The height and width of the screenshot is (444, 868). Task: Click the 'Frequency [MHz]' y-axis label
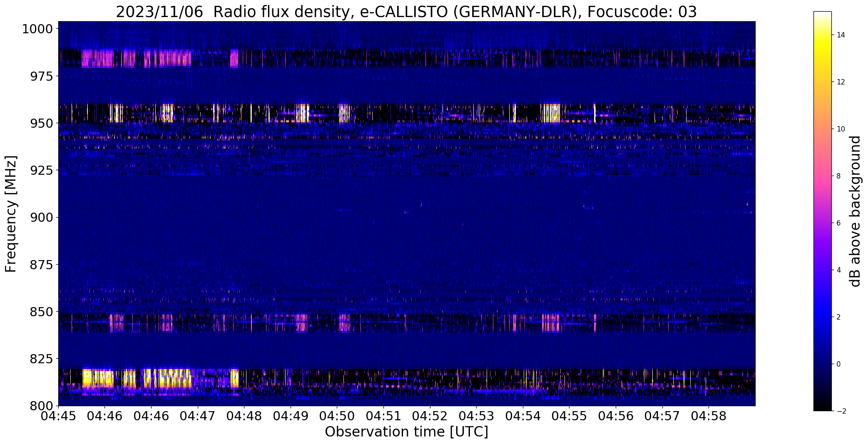11,214
